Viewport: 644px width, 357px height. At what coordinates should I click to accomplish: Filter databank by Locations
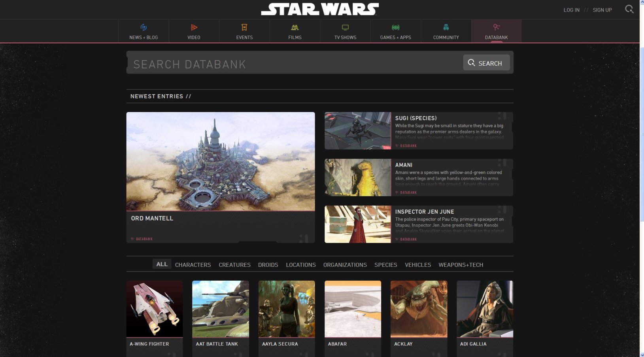(301, 265)
